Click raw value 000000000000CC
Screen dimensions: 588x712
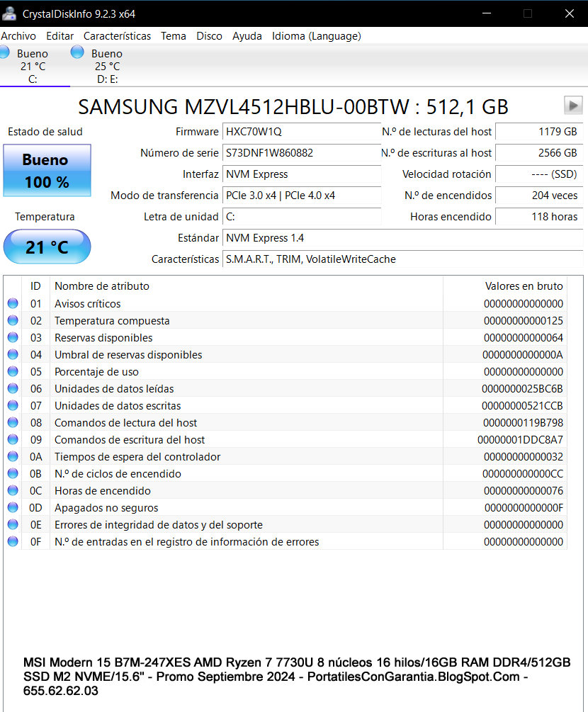[523, 474]
